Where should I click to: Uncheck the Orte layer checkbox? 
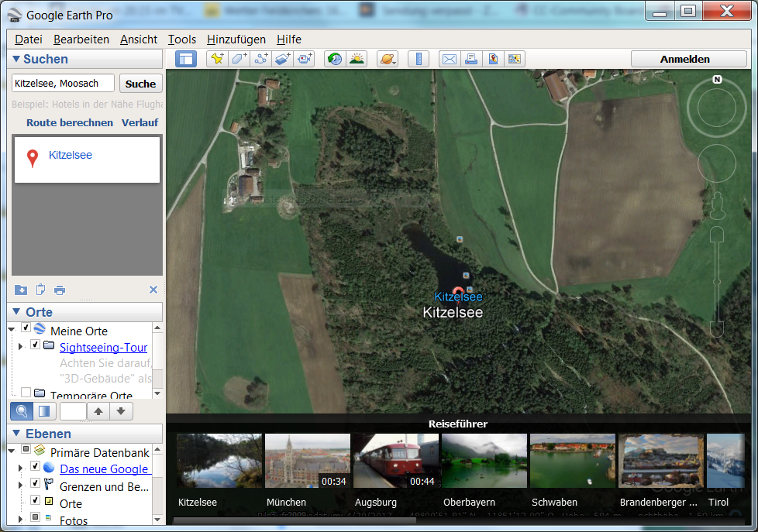tap(36, 499)
